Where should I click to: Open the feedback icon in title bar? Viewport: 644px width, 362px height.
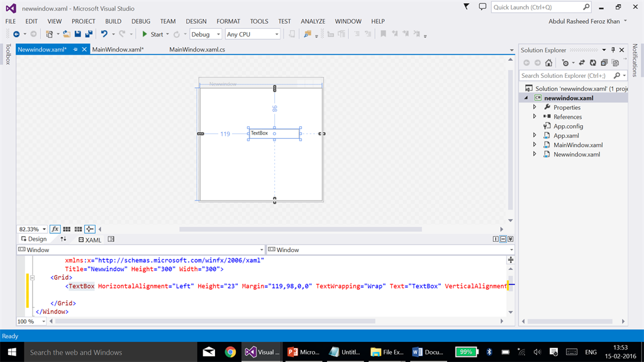point(482,7)
